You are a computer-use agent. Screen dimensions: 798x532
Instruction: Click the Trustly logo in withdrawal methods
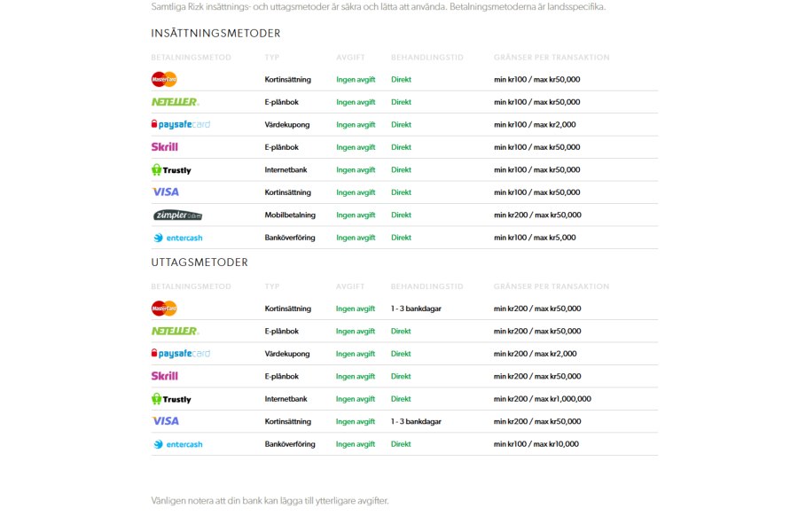coord(171,399)
